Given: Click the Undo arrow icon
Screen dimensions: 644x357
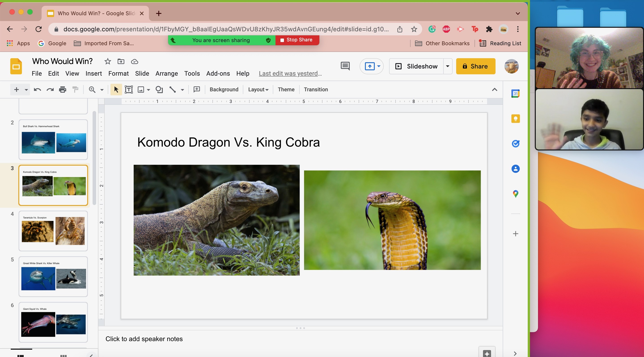Looking at the screenshot, I should click(x=37, y=90).
